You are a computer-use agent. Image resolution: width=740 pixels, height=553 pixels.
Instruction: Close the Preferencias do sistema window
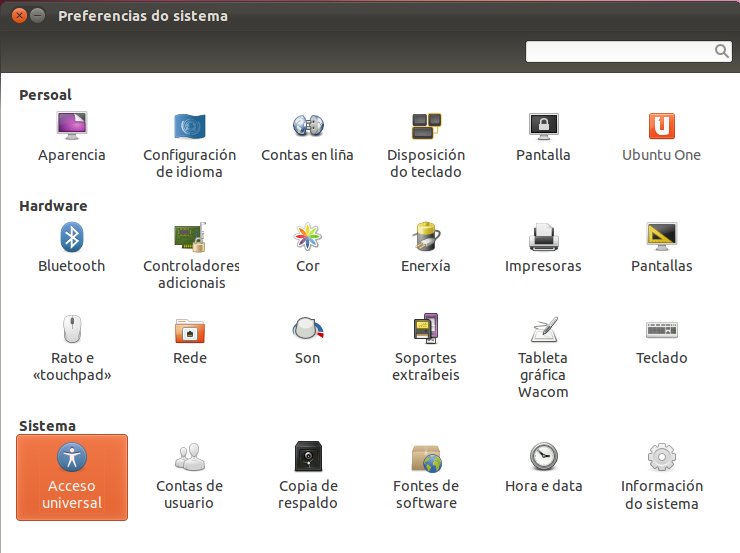pyautogui.click(x=19, y=16)
